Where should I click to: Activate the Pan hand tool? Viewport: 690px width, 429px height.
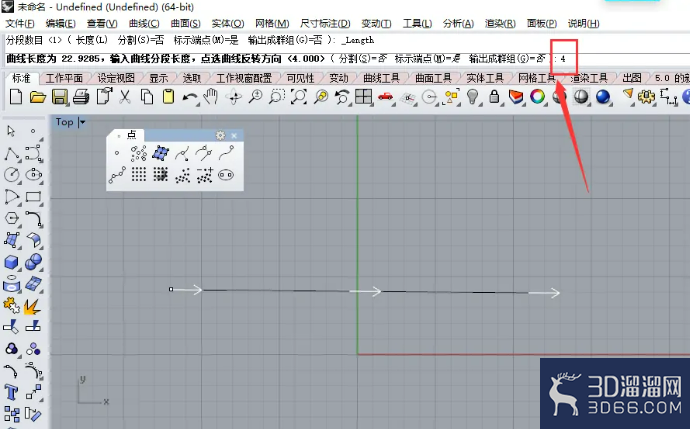pos(211,96)
